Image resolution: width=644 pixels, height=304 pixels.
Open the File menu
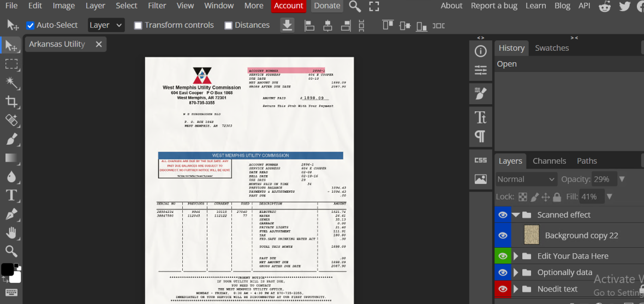[11, 6]
